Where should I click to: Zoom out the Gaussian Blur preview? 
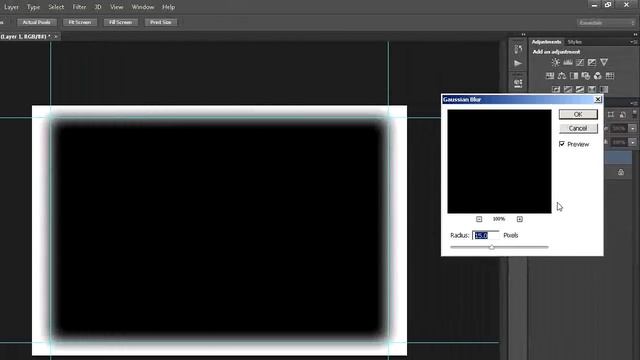[479, 219]
